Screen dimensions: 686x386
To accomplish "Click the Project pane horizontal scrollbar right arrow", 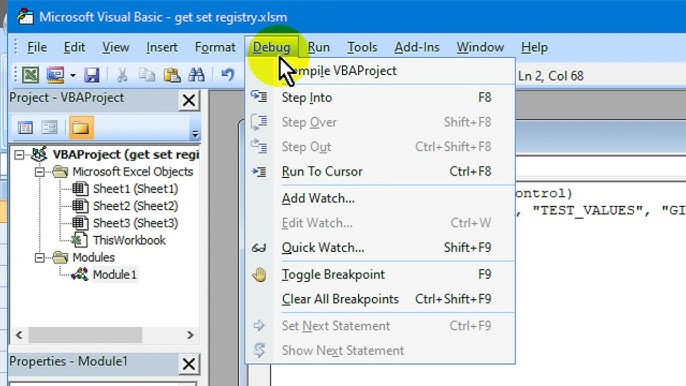I will coord(190,335).
